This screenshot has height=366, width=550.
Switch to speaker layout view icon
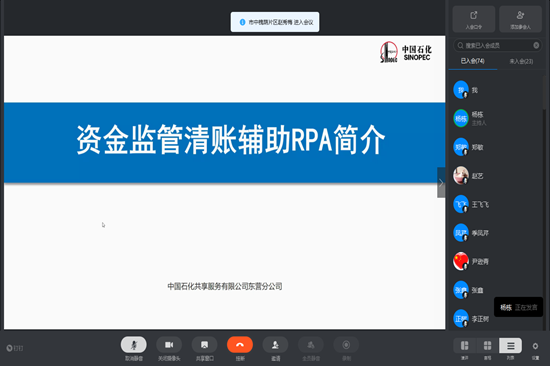click(x=464, y=346)
